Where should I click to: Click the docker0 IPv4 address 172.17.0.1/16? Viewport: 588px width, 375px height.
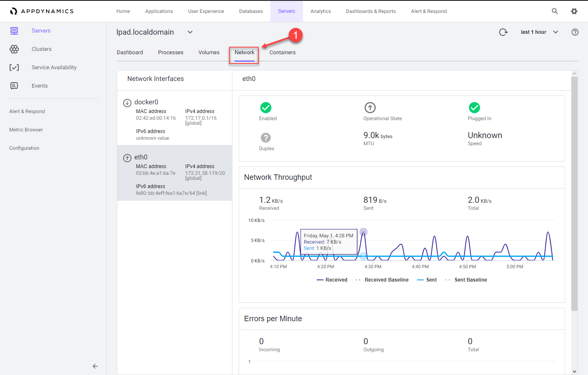(201, 118)
